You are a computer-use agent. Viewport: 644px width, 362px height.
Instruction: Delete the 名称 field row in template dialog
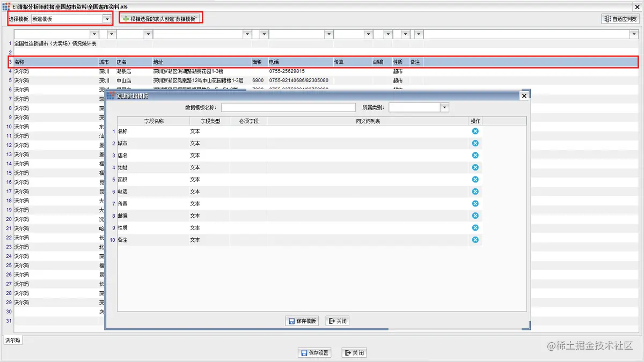(475, 131)
